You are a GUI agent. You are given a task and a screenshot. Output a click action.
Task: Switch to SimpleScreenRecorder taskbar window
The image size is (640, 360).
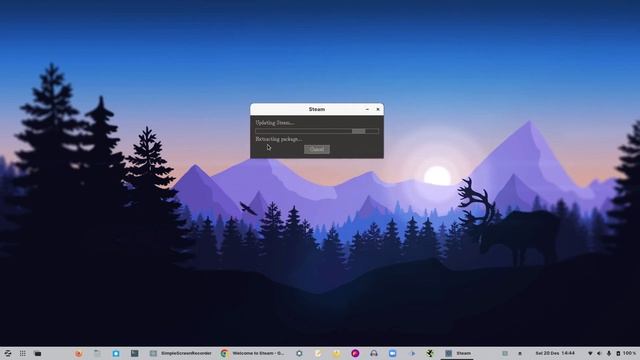point(180,353)
